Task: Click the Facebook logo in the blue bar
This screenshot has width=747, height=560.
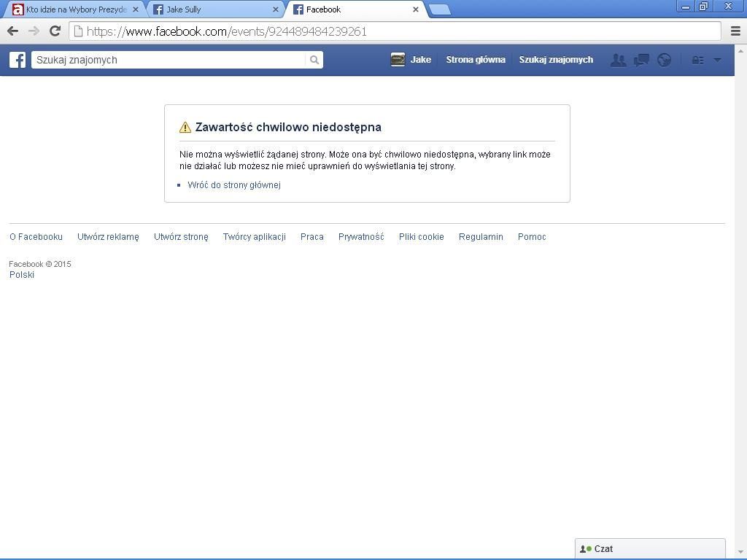Action: pyautogui.click(x=18, y=60)
